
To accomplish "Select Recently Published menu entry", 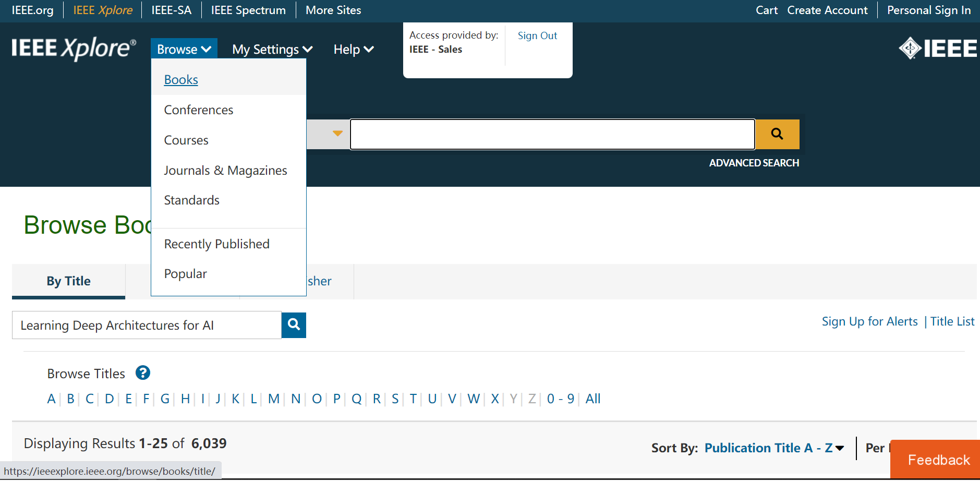I will point(216,244).
